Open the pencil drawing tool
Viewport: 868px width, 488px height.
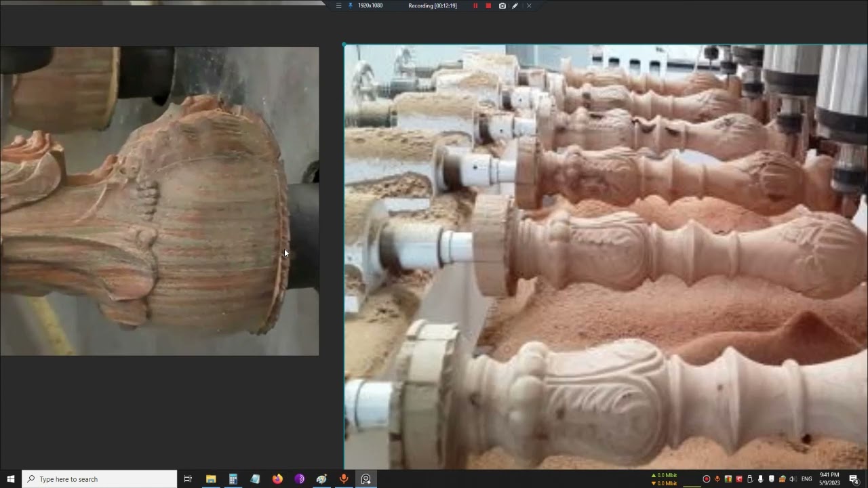[x=515, y=5]
